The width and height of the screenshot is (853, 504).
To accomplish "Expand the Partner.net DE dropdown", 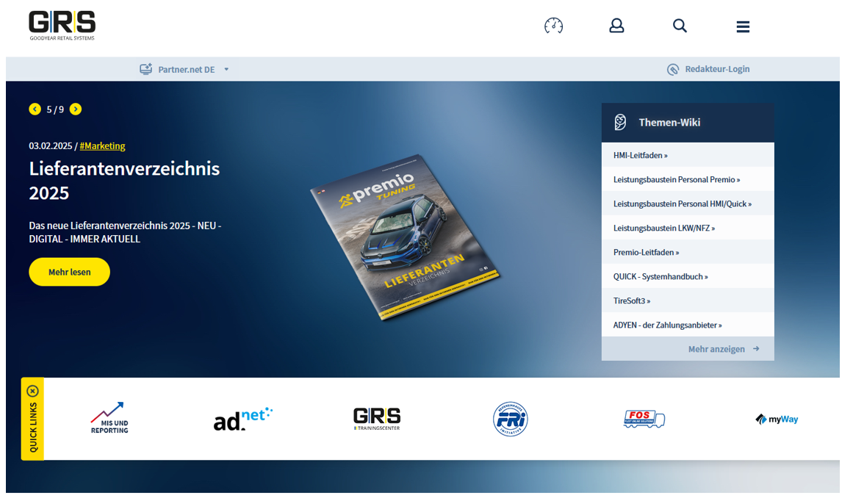I will click(x=186, y=69).
